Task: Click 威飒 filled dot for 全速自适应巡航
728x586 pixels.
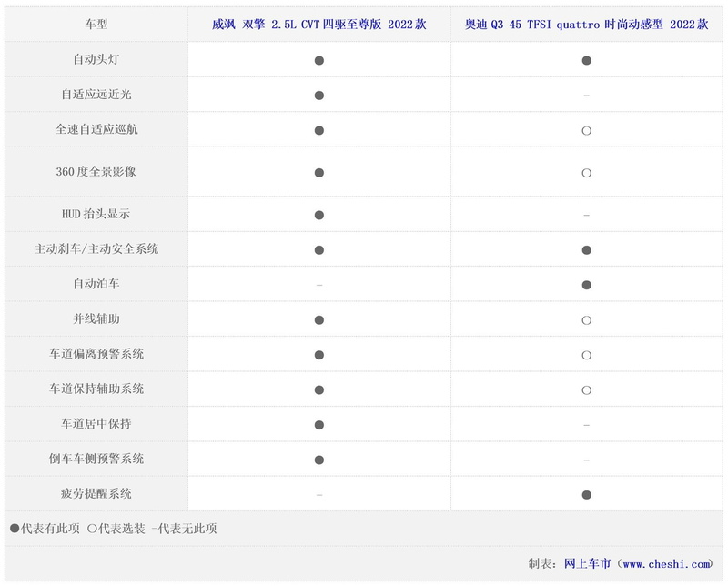Action: [x=319, y=130]
